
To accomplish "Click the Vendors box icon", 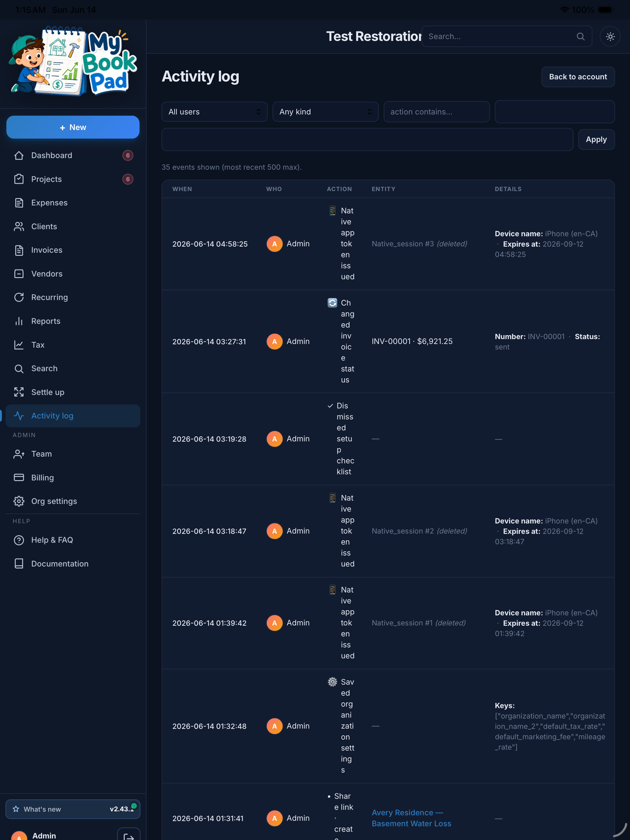I will pos(19,274).
